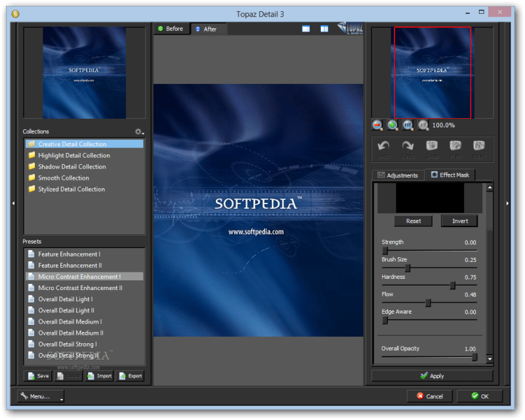Click the Apply button
Viewport: 525px width, 420px height.
pyautogui.click(x=432, y=376)
